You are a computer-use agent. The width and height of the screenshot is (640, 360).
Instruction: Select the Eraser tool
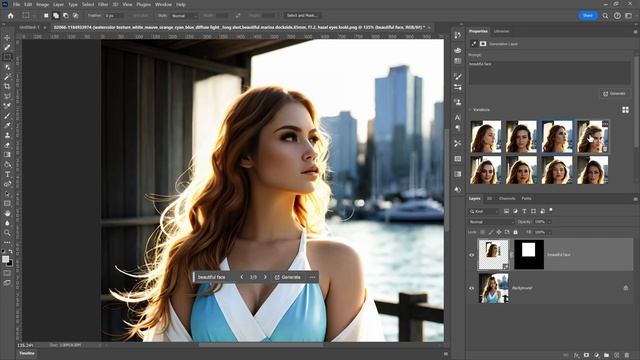tap(7, 145)
